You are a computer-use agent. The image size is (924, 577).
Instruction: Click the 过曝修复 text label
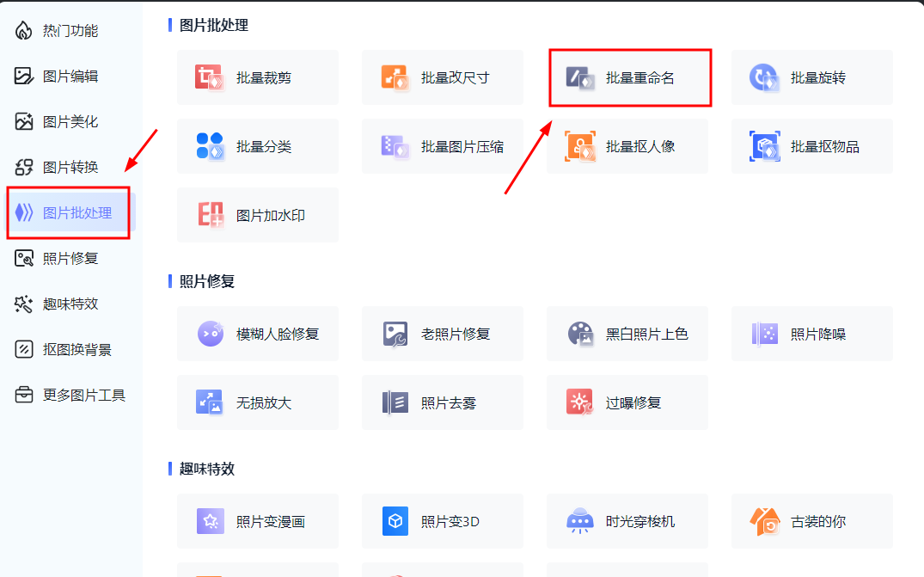point(633,403)
